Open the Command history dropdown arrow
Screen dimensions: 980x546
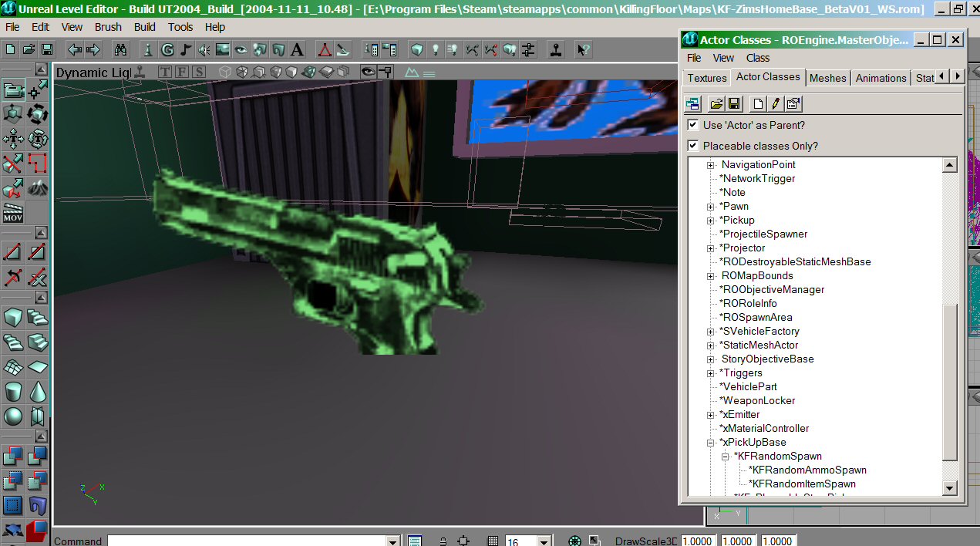(x=392, y=541)
